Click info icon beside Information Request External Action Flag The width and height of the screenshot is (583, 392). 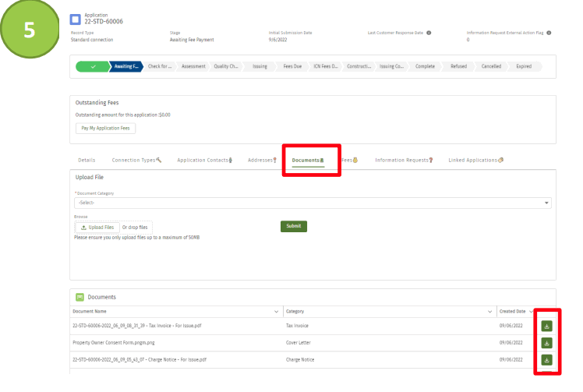pos(549,33)
